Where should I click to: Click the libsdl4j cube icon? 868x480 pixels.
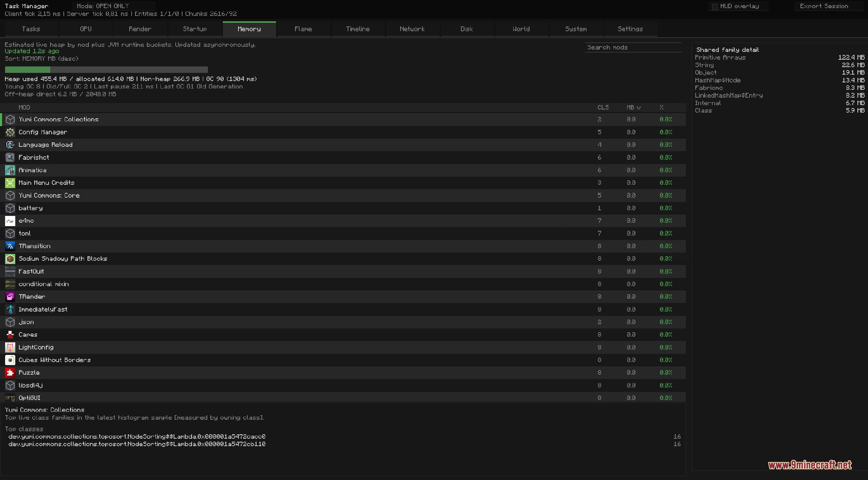click(10, 385)
